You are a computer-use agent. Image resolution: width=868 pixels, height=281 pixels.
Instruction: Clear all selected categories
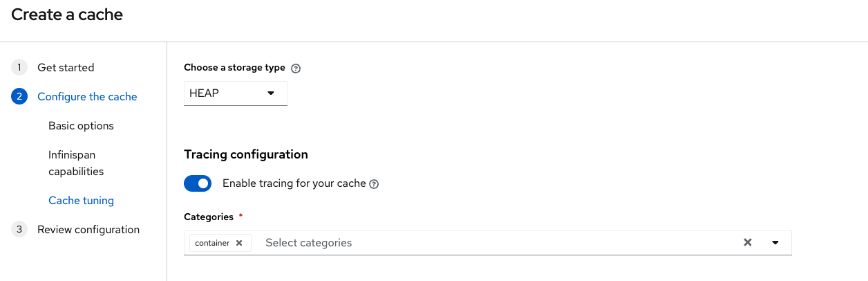coord(747,243)
